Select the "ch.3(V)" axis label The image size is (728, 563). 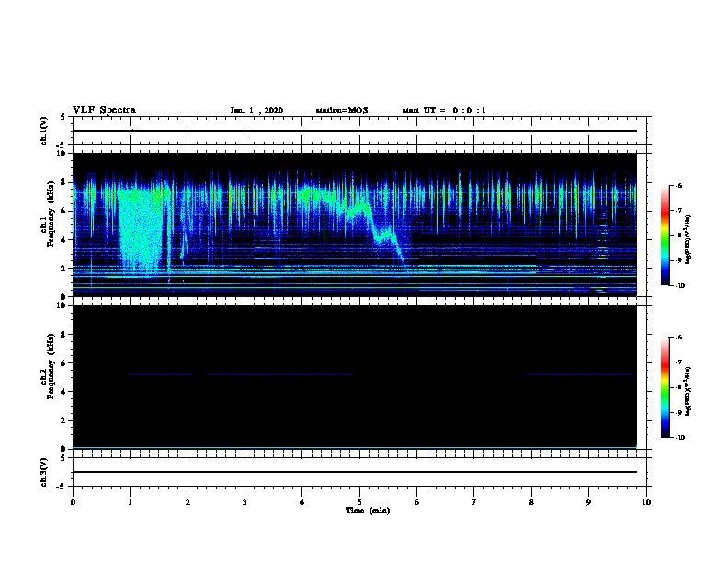point(43,472)
